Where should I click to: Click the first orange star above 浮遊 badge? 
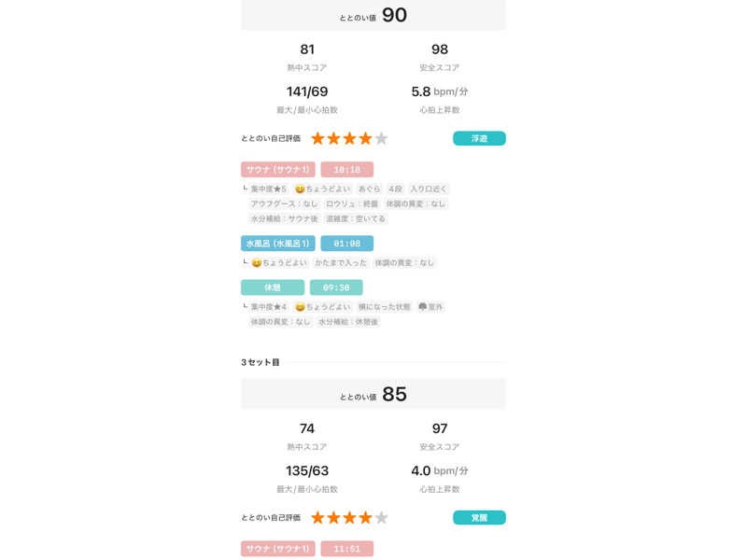[317, 138]
